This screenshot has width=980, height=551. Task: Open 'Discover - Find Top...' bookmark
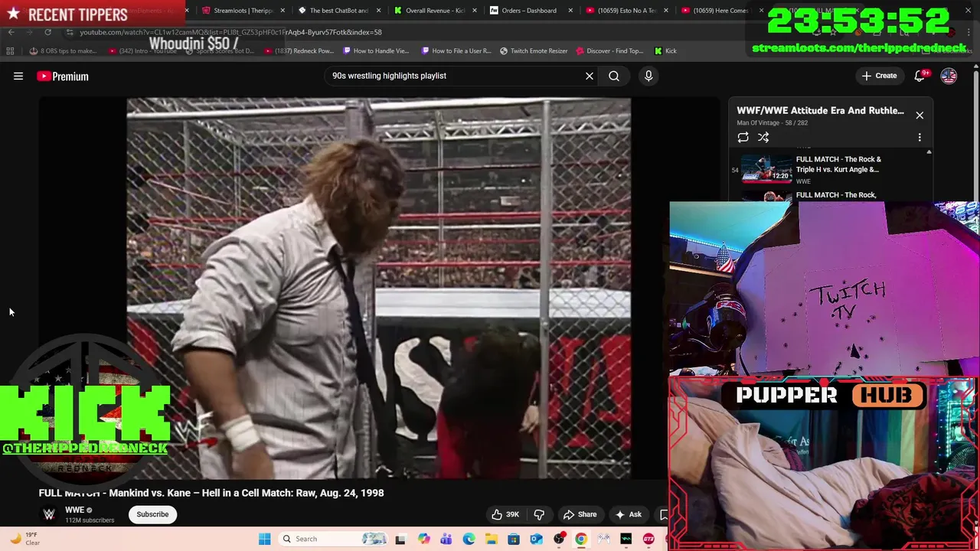pos(609,51)
